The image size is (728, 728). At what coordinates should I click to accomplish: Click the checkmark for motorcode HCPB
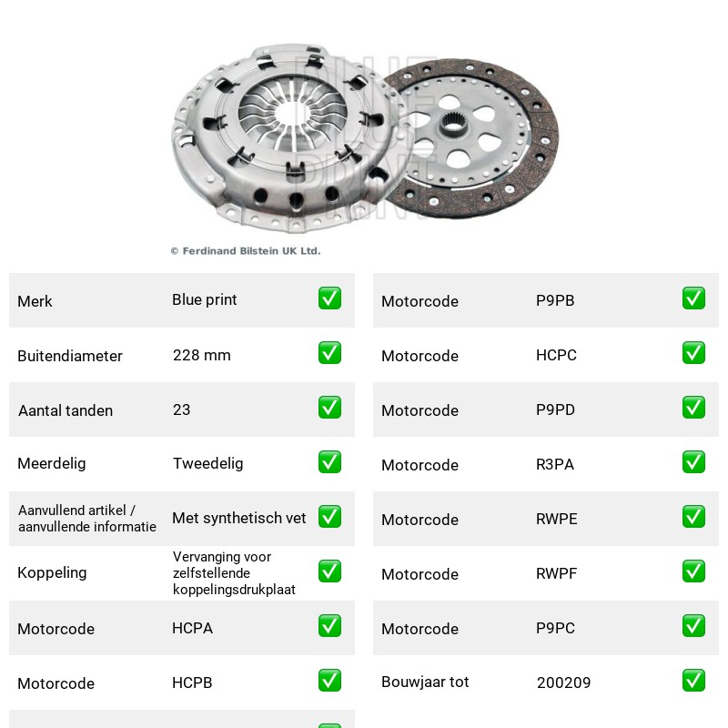[x=329, y=680]
